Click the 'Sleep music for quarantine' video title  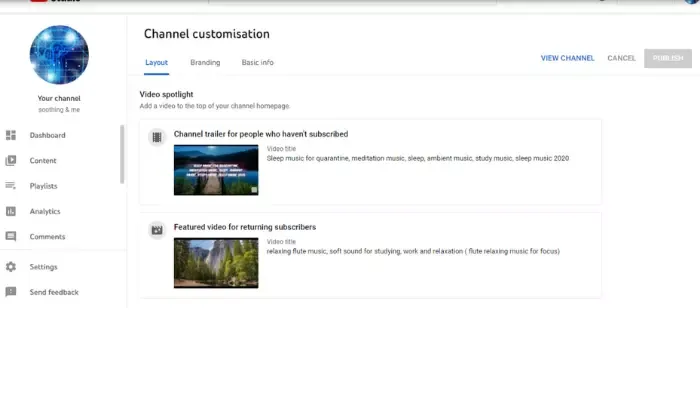pyautogui.click(x=418, y=158)
